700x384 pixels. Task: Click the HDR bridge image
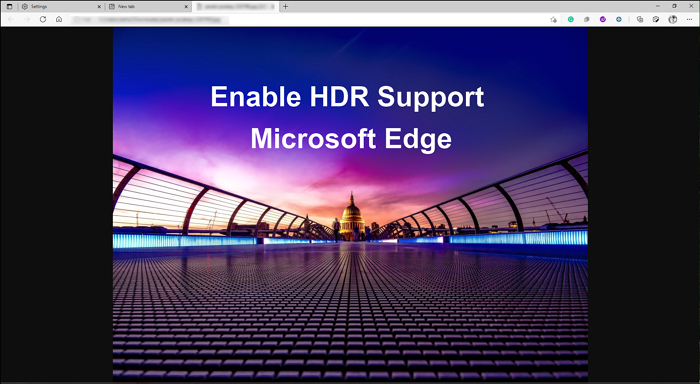point(350,205)
